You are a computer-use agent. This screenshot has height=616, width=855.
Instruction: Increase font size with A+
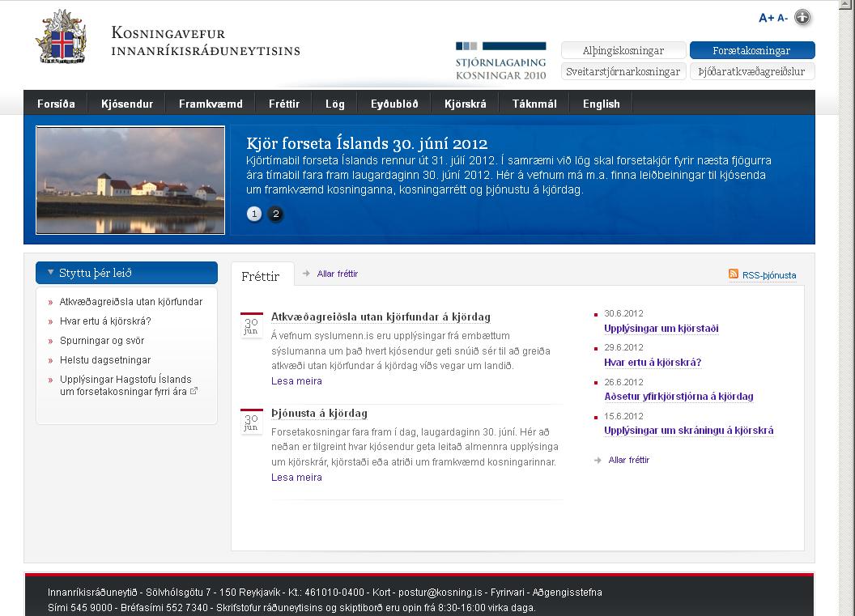[x=766, y=18]
